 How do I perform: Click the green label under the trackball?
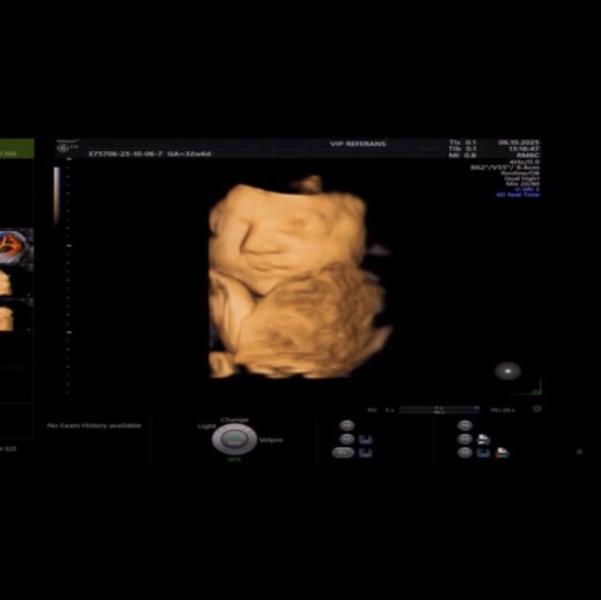click(x=234, y=459)
